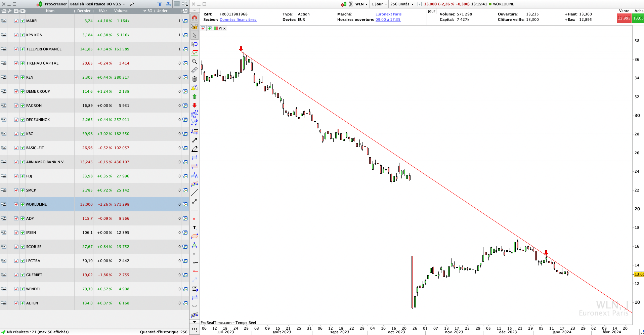
Task: Click the Achat 13,00 button
Action: (638, 18)
